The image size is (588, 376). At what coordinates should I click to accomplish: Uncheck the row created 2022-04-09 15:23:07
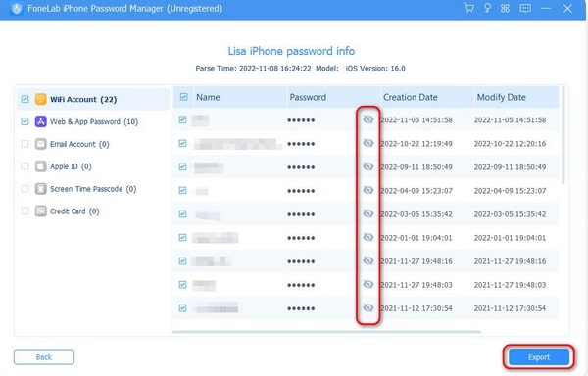182,191
